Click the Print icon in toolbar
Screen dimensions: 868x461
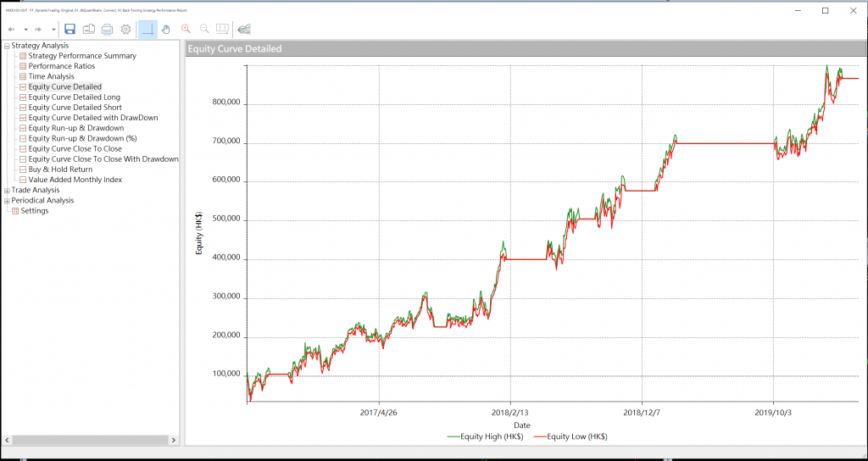pos(107,29)
